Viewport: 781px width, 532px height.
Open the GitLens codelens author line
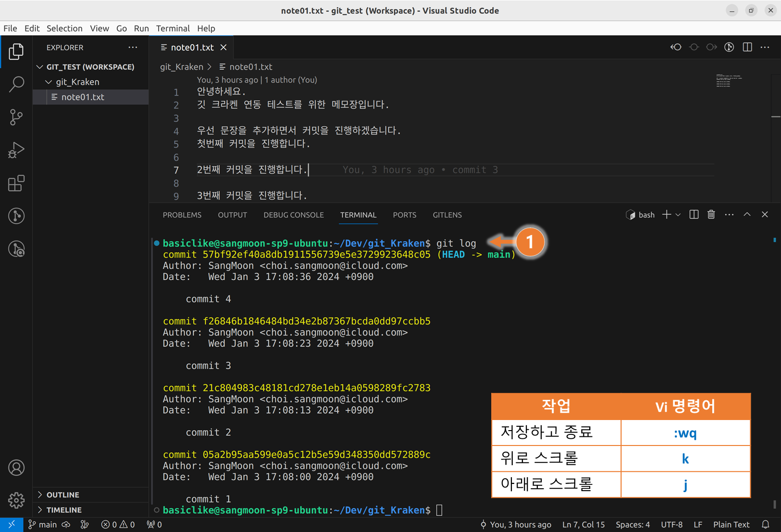click(257, 80)
